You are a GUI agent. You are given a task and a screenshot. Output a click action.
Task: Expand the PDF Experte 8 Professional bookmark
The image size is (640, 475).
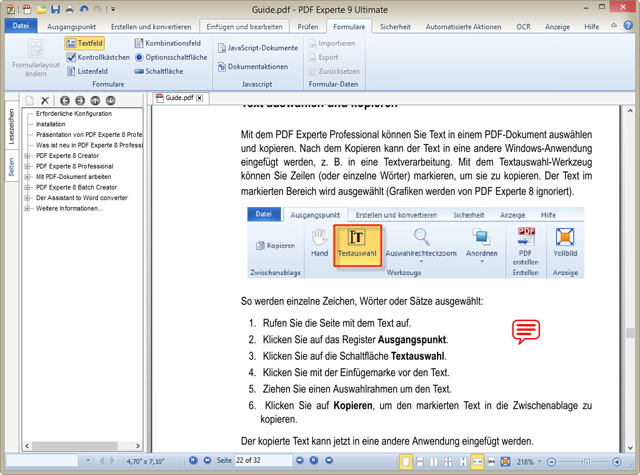(27, 166)
